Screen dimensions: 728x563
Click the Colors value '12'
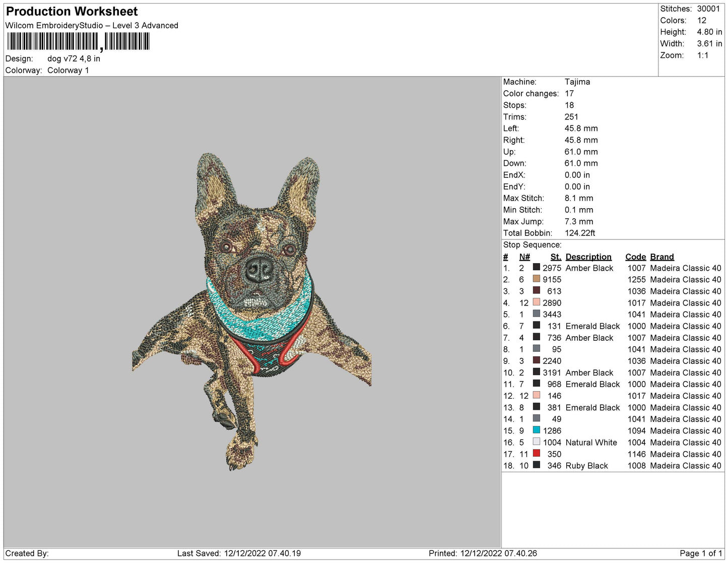[x=702, y=20]
